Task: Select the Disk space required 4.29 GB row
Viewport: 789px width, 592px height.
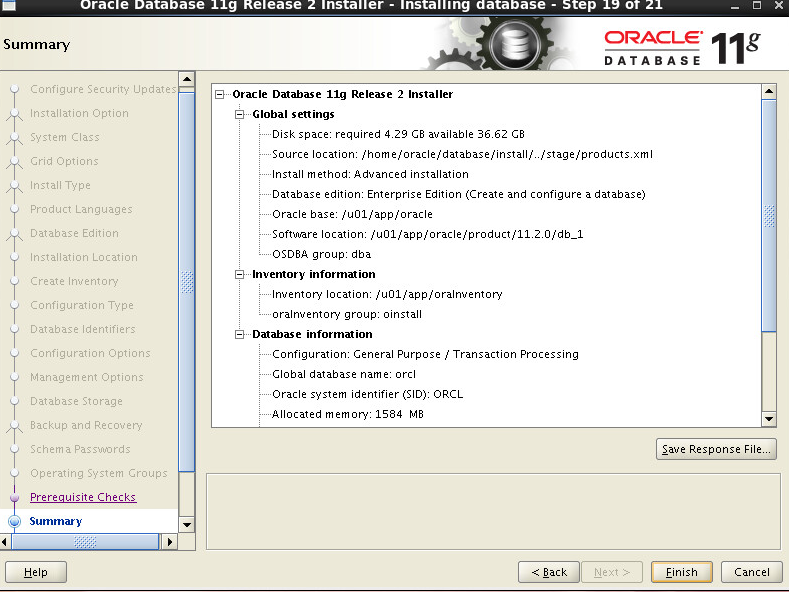Action: (x=398, y=134)
